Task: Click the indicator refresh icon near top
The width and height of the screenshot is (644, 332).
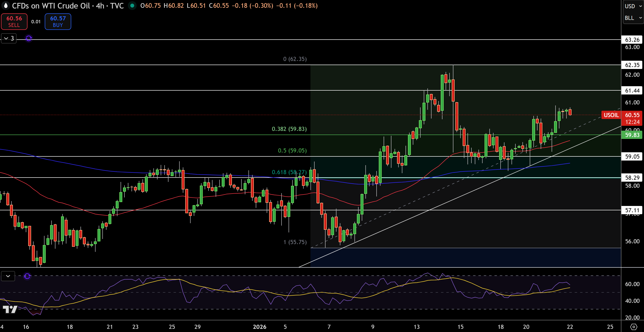Action: click(29, 38)
